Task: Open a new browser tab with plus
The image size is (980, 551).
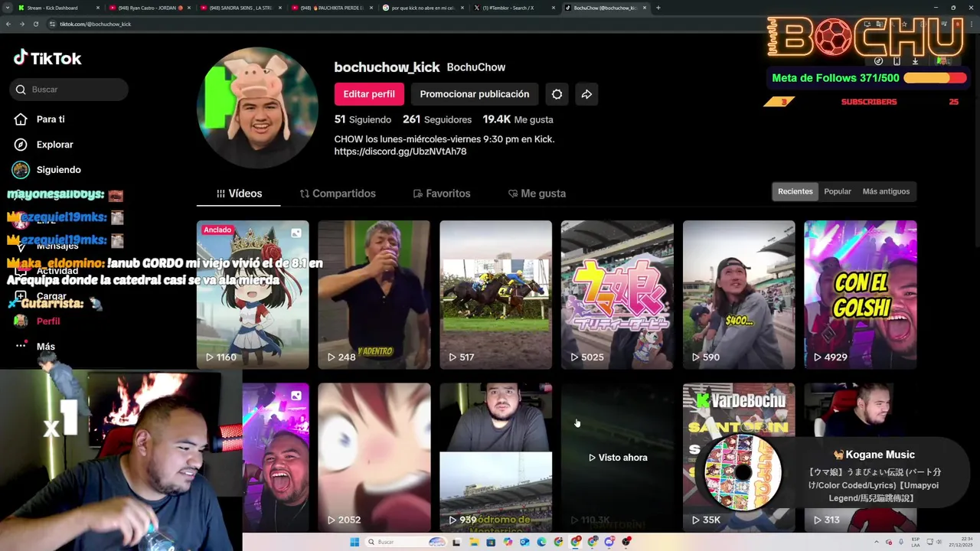Action: click(x=658, y=8)
